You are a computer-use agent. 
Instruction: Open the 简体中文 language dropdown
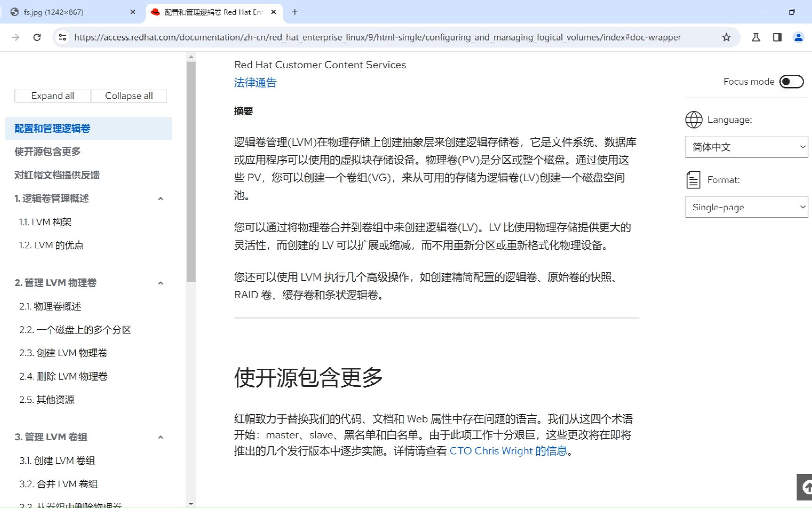coord(746,147)
